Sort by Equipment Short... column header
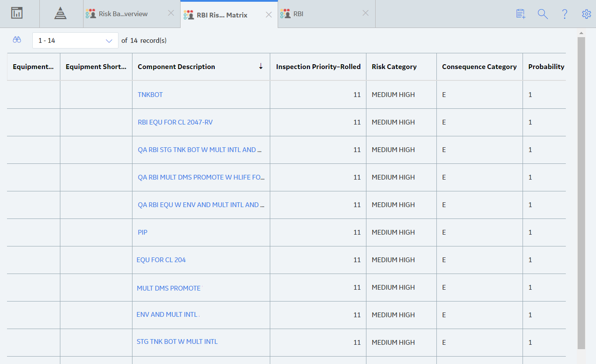The width and height of the screenshot is (596, 364). pos(96,67)
